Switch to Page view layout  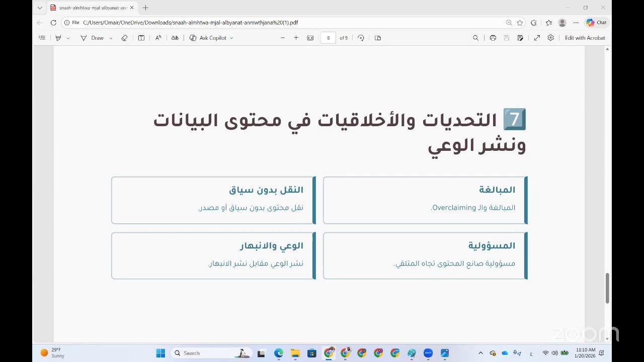(x=378, y=38)
